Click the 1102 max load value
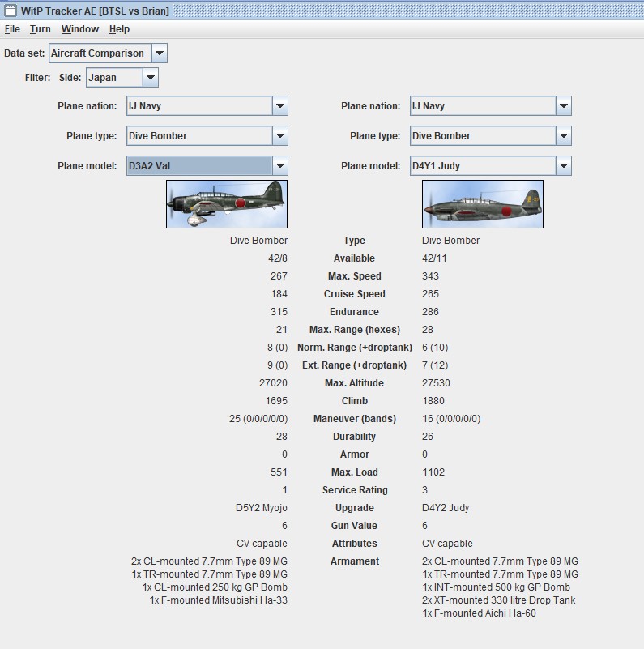Viewport: 644px width, 649px height. click(433, 472)
